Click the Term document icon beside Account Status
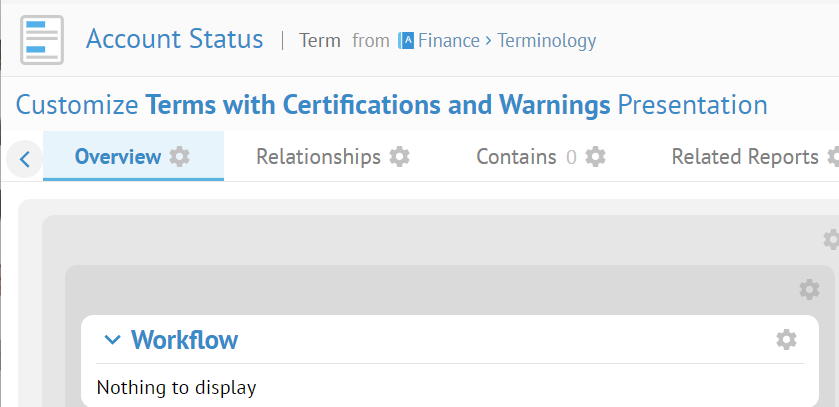Image resolution: width=839 pixels, height=407 pixels. pos(42,40)
